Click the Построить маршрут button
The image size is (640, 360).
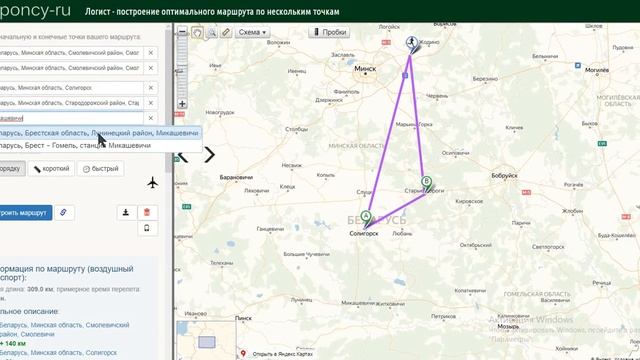pos(25,213)
